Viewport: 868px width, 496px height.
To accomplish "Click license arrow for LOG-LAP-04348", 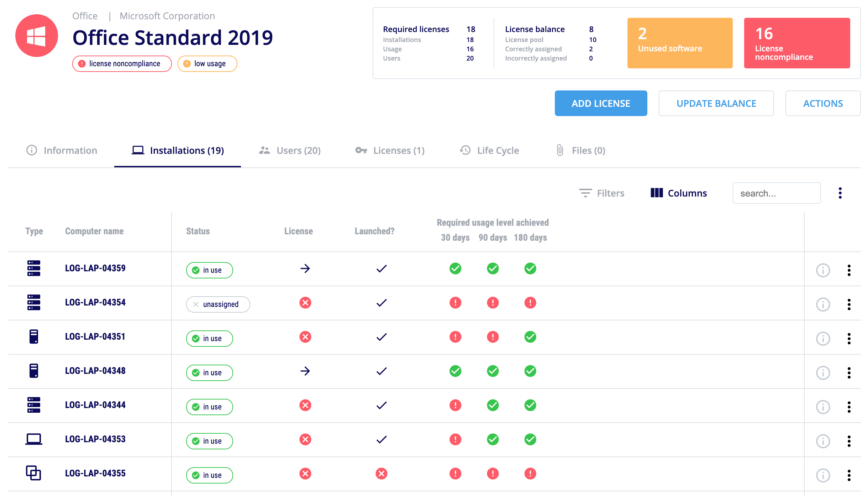I will click(305, 371).
